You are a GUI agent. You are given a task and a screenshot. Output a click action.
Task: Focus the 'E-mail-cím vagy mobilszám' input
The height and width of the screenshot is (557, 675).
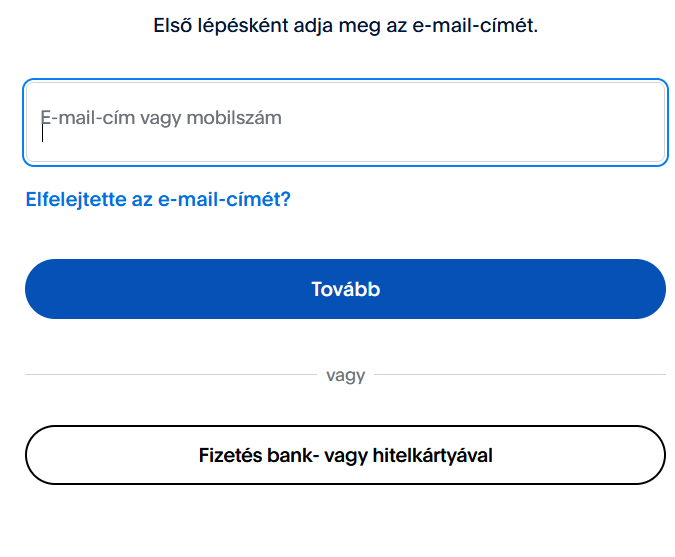[x=345, y=122]
